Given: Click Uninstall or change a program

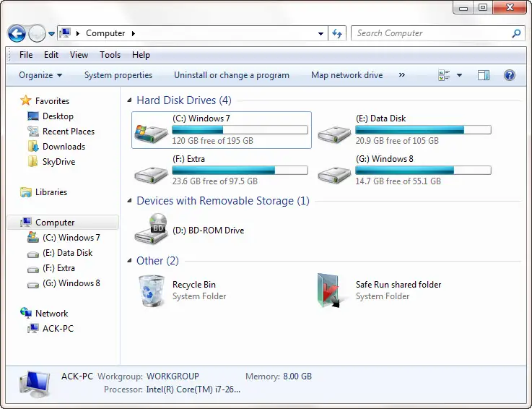Looking at the screenshot, I should pos(232,75).
